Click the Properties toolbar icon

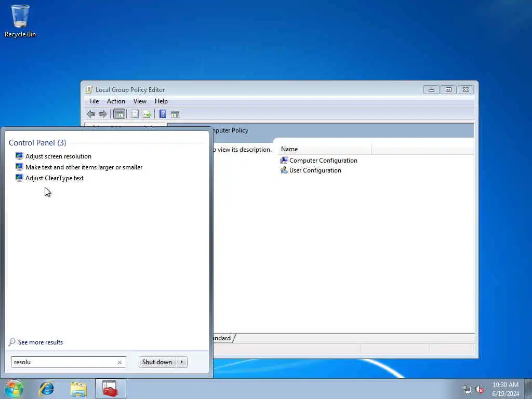coord(135,114)
